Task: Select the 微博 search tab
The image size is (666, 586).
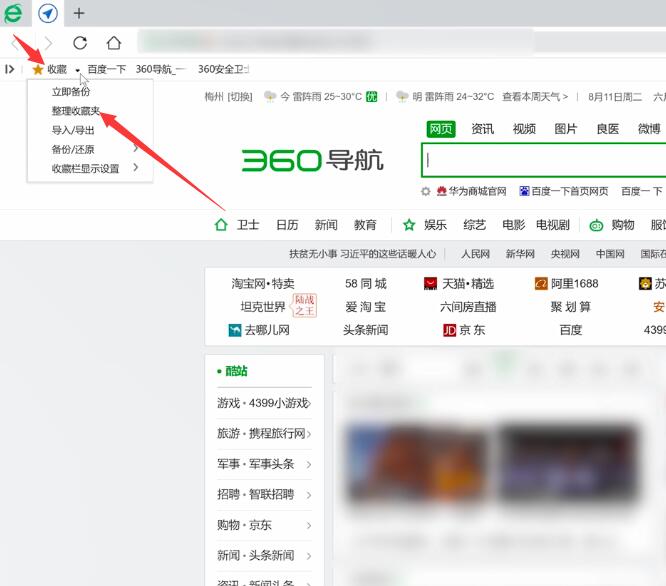Action: (x=649, y=129)
